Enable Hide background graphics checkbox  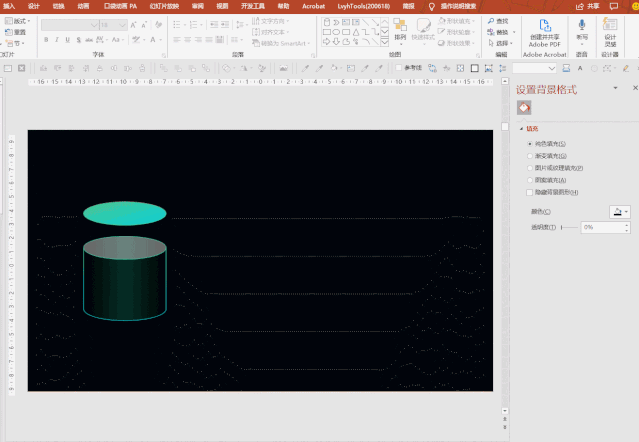pyautogui.click(x=530, y=192)
